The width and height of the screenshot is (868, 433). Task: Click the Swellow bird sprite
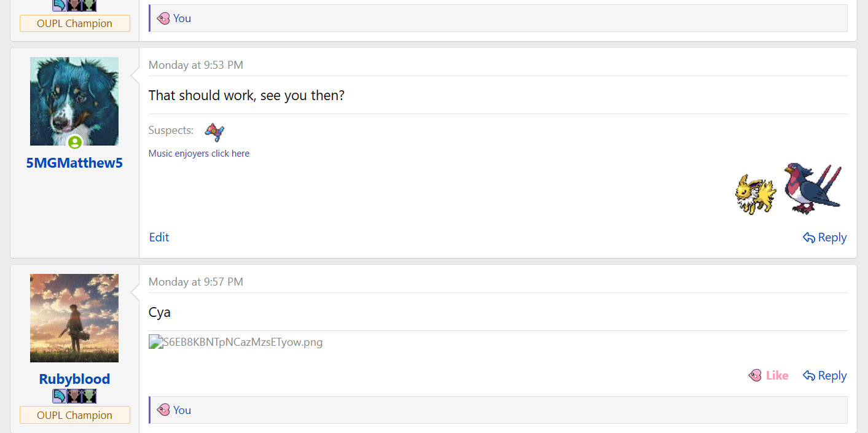812,188
